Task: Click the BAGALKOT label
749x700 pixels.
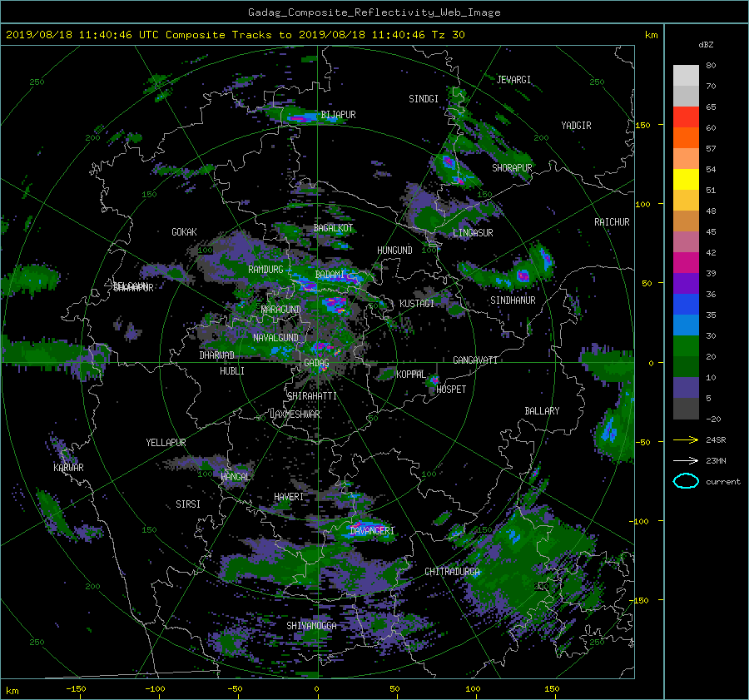Action: click(x=333, y=228)
